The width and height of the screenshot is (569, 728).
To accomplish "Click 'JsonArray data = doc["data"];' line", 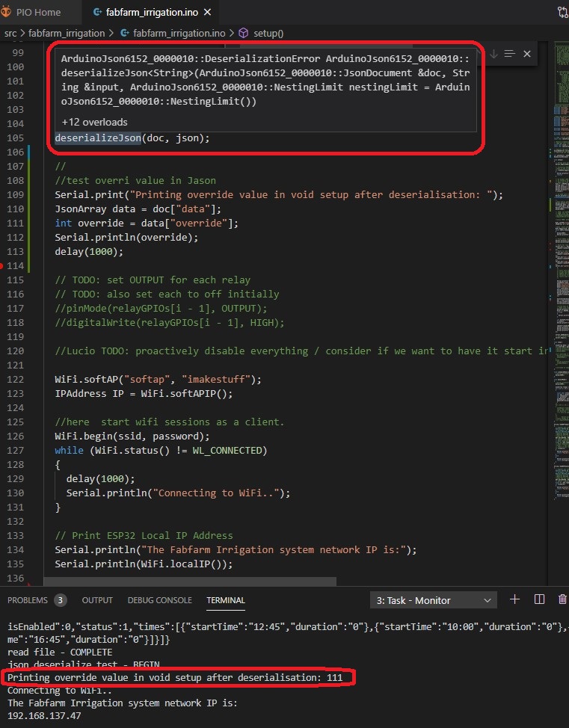I will 138,209.
